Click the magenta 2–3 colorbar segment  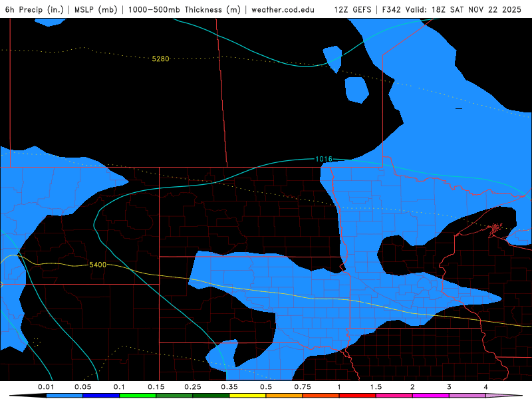click(431, 396)
